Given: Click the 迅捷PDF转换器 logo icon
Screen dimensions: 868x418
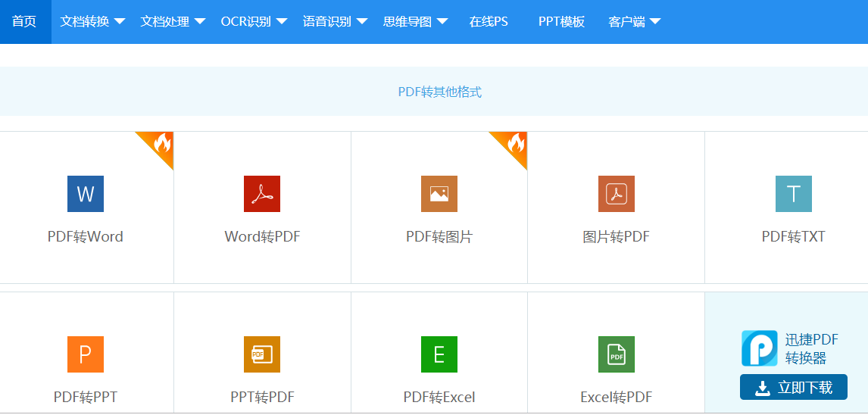Looking at the screenshot, I should [760, 348].
